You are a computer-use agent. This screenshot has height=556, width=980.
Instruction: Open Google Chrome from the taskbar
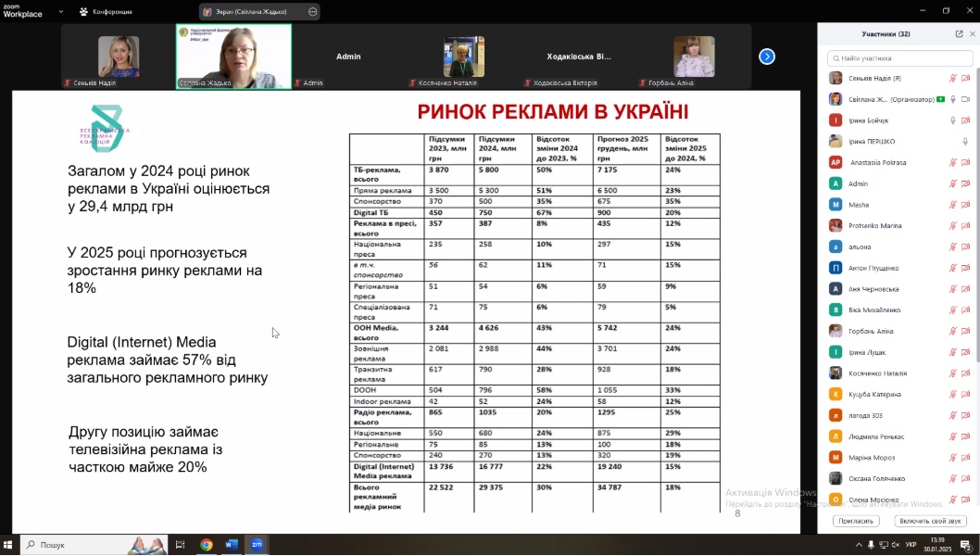(207, 545)
